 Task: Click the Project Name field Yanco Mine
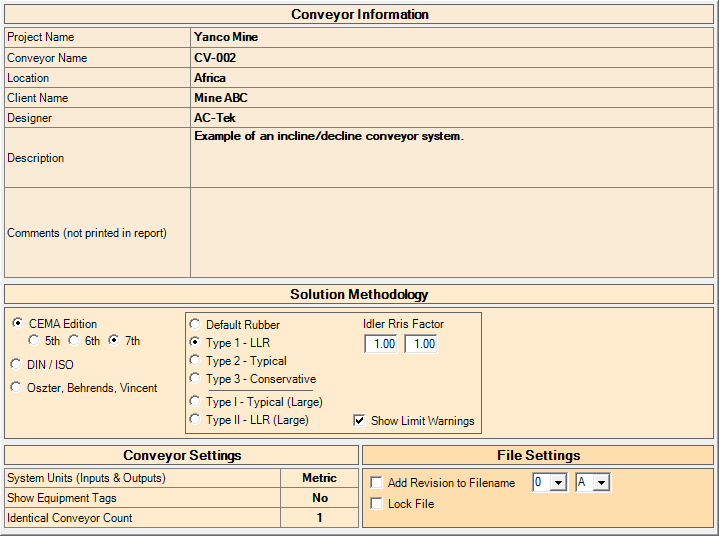click(450, 37)
